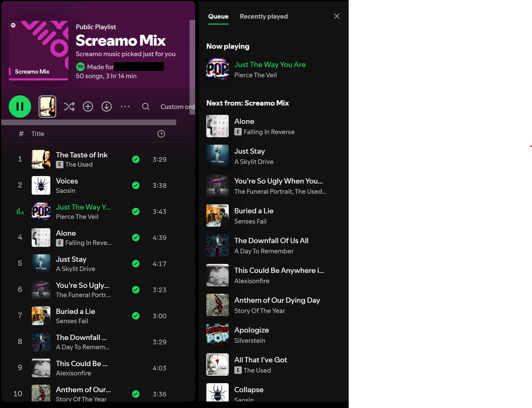Add Screamo Mix to your library
Image resolution: width=532 pixels, height=408 pixels.
click(x=88, y=107)
